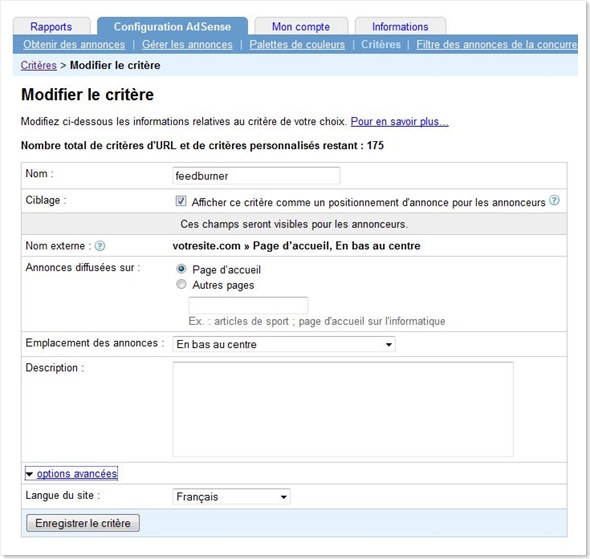
Task: Collapse the 'options avancées' section
Action: click(71, 474)
